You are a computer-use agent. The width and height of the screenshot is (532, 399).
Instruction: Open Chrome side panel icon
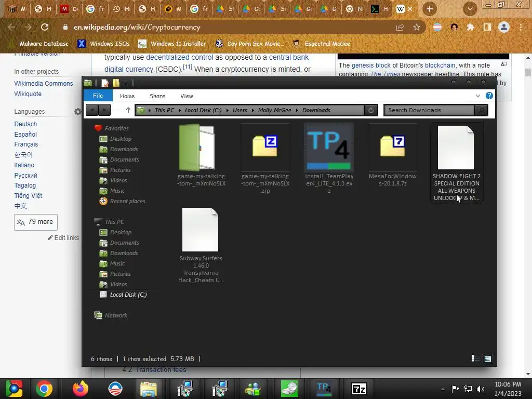tap(487, 27)
